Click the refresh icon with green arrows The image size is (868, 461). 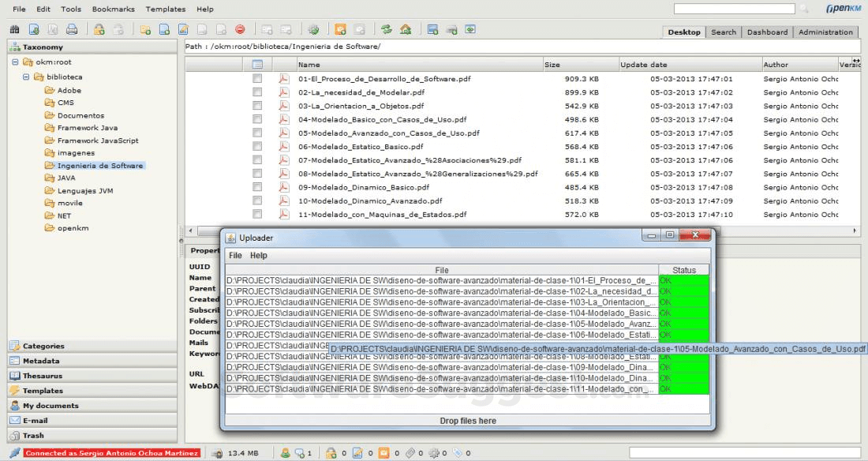(x=387, y=30)
